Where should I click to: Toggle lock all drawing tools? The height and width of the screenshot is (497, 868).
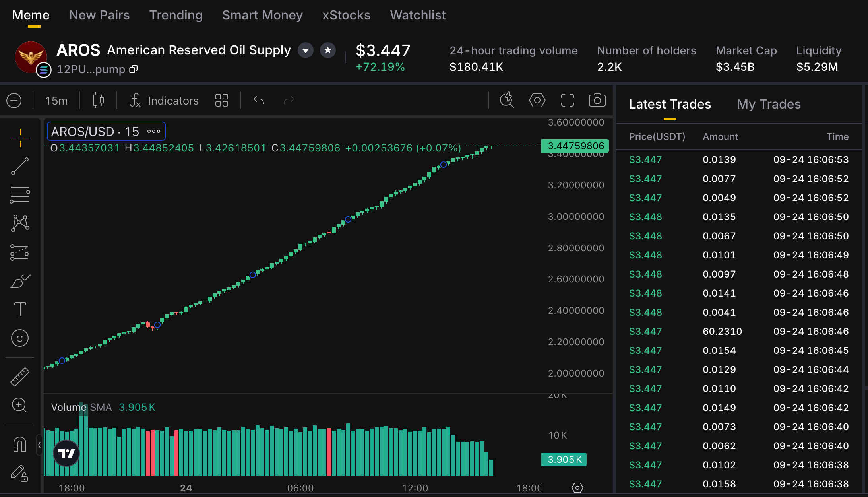coord(19,473)
